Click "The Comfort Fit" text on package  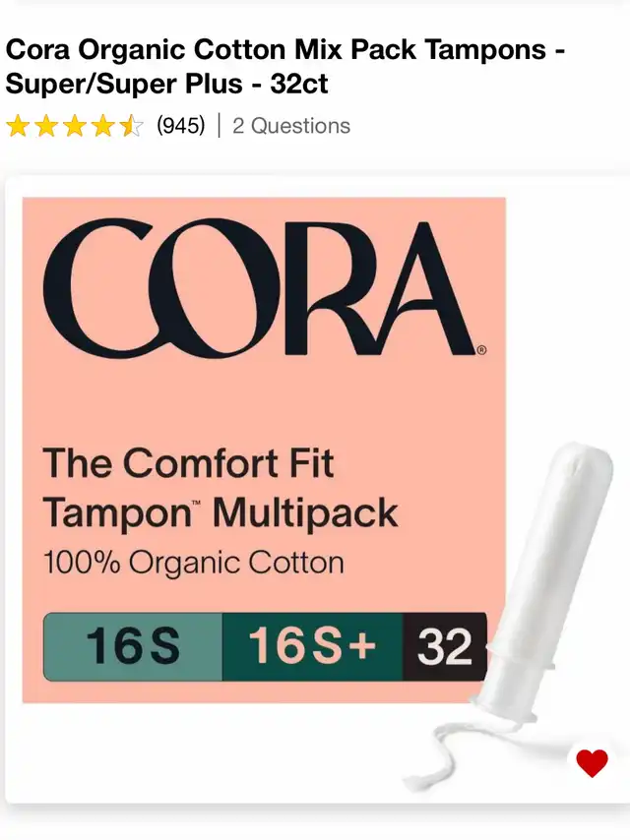click(x=188, y=463)
